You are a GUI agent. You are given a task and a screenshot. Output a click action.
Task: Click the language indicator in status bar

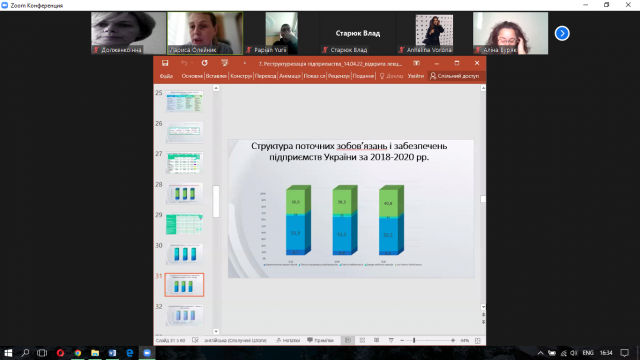(236, 340)
